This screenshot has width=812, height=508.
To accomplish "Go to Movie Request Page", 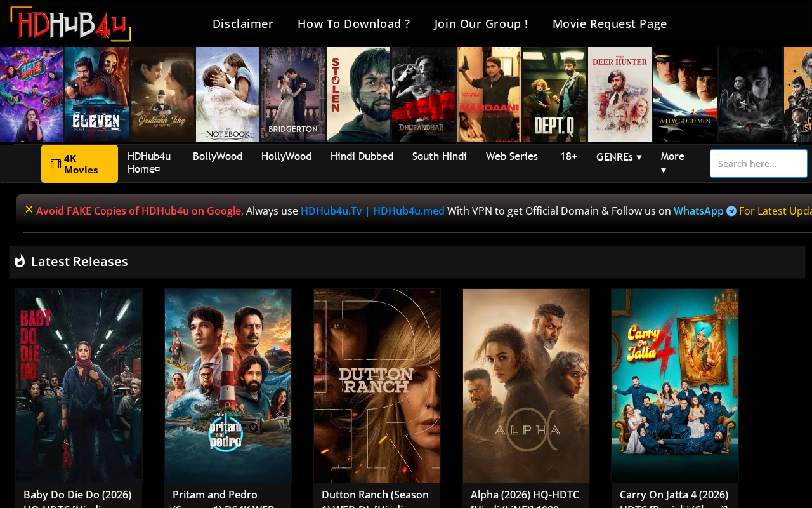I will [610, 23].
